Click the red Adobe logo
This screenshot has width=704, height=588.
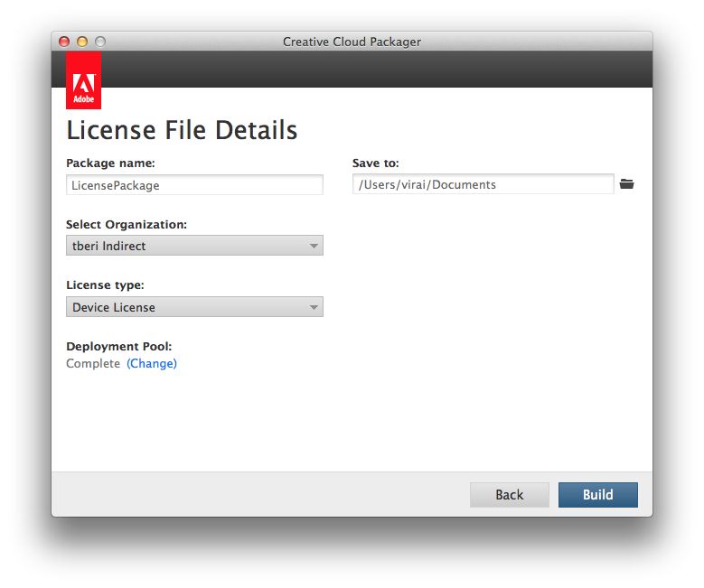click(83, 80)
